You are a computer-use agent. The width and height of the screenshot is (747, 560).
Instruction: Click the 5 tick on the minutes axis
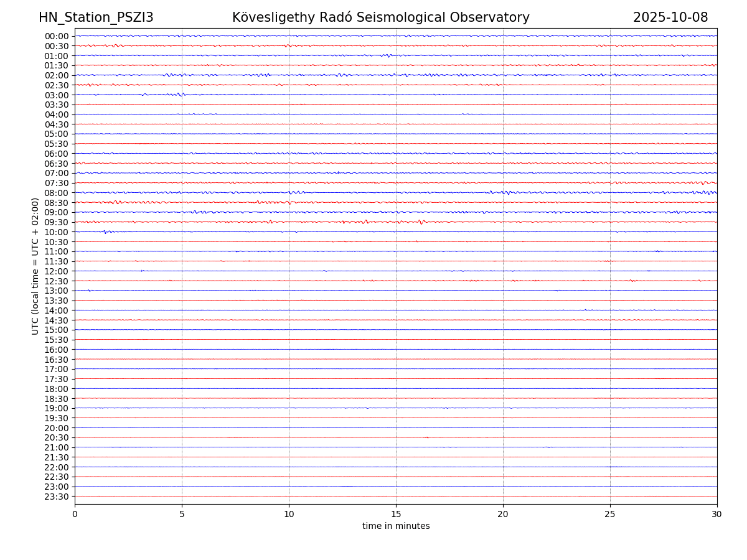pos(182,515)
